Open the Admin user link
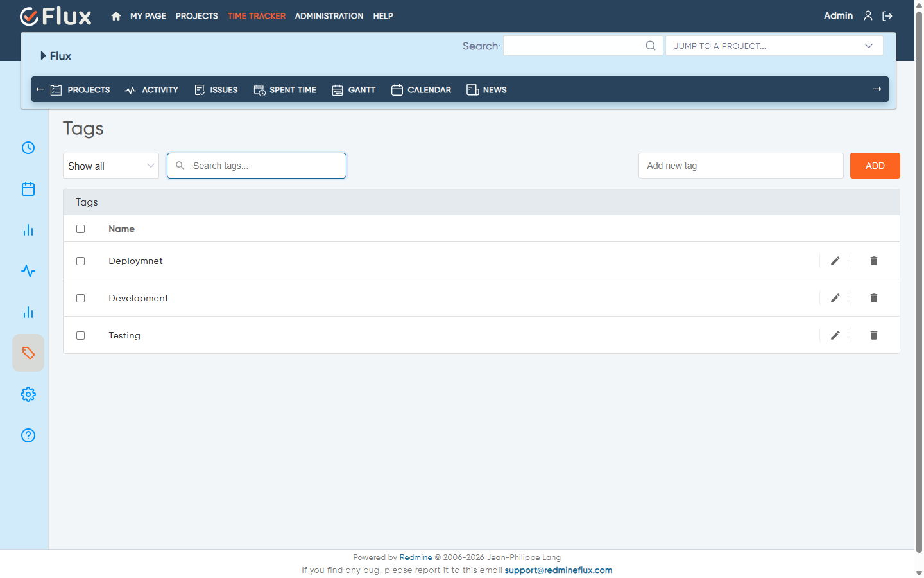Screen dimensions: 924x578 pos(838,15)
